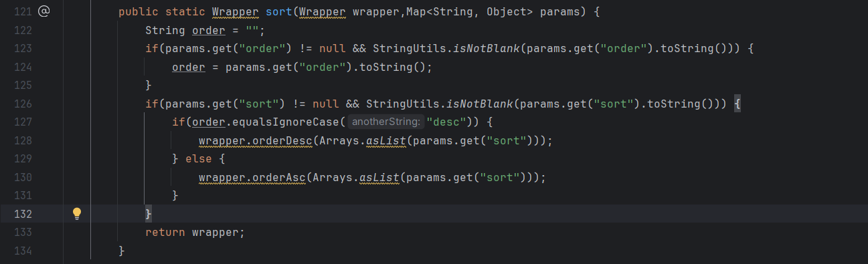Click line number 126 in the gutter
The width and height of the screenshot is (868, 264).
(22, 104)
